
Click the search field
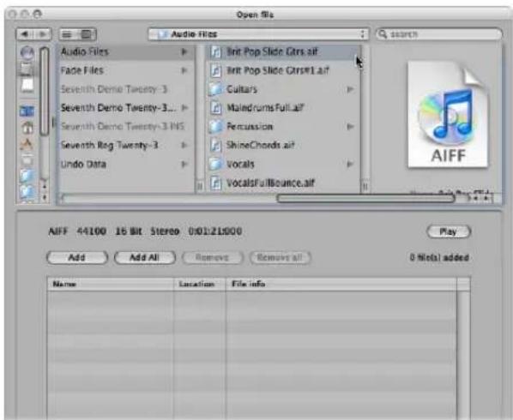[439, 34]
